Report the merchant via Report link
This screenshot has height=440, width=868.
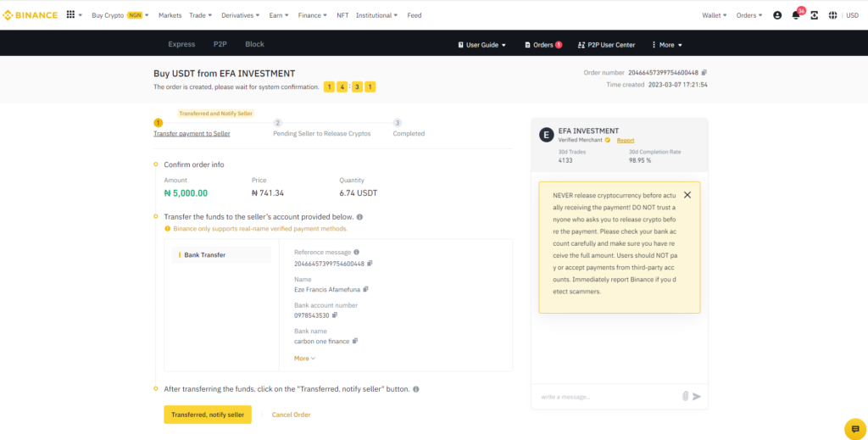tap(626, 140)
